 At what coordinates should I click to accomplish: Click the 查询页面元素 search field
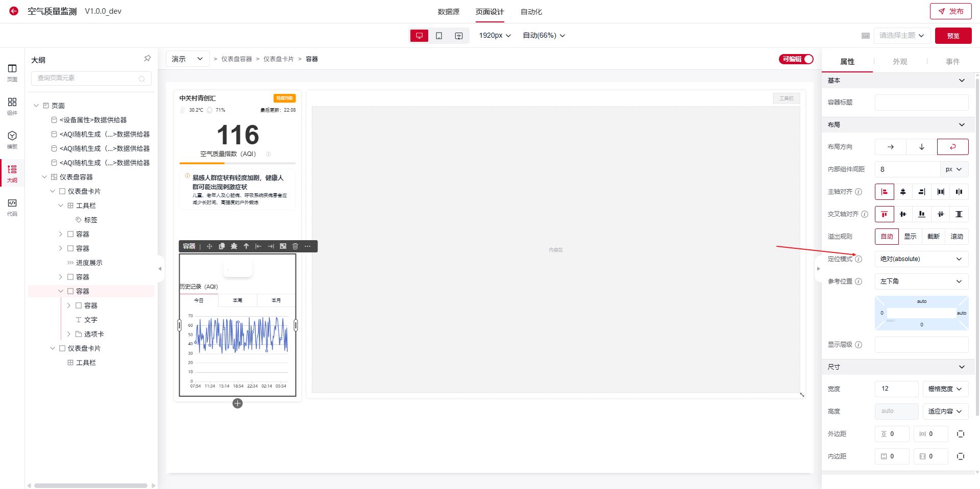click(87, 78)
